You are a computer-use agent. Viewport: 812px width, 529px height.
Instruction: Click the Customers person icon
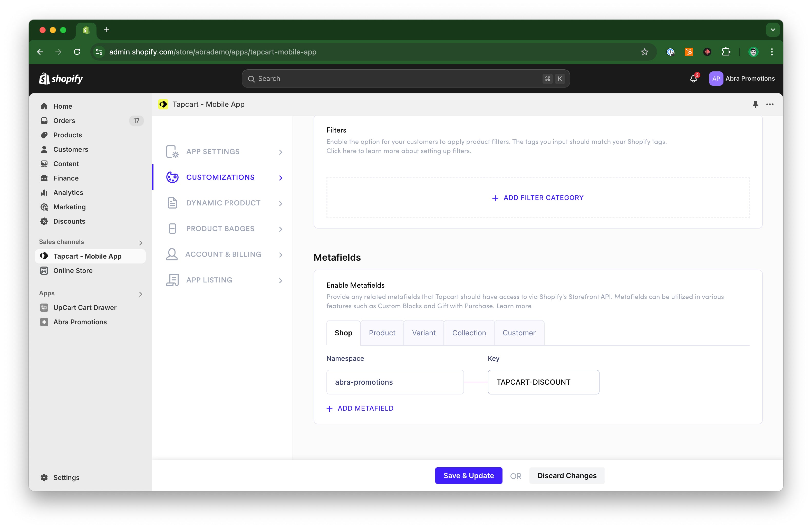[x=44, y=149]
